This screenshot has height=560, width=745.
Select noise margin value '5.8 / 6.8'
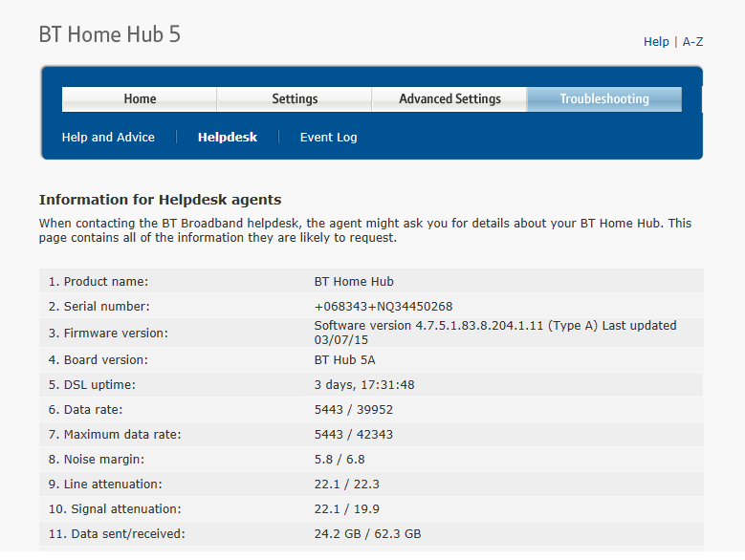coord(340,460)
